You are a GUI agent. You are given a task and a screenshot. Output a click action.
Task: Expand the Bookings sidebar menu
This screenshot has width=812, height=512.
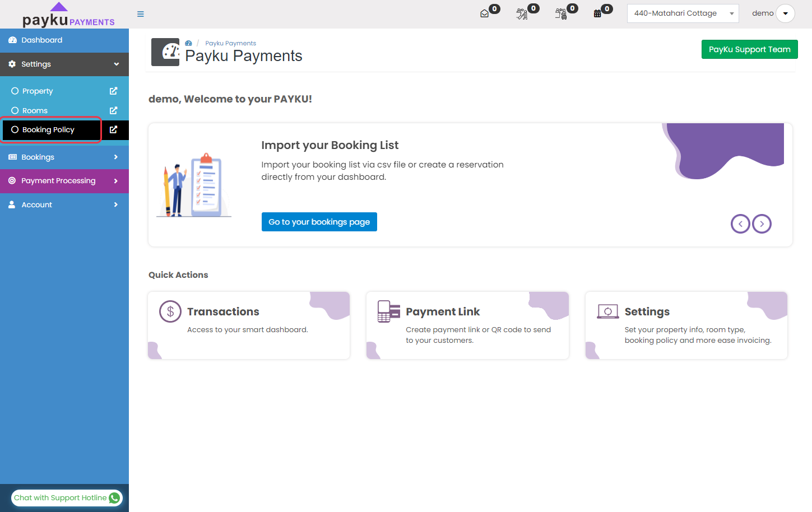[x=64, y=157]
